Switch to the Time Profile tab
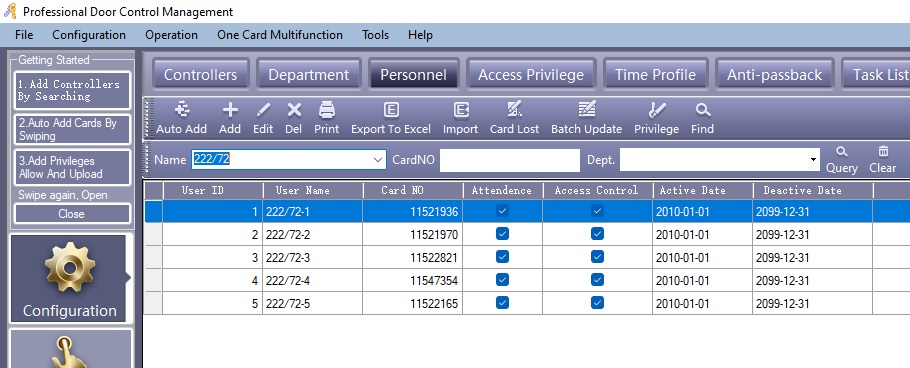Viewport: 910px width, 368px height. (x=655, y=74)
